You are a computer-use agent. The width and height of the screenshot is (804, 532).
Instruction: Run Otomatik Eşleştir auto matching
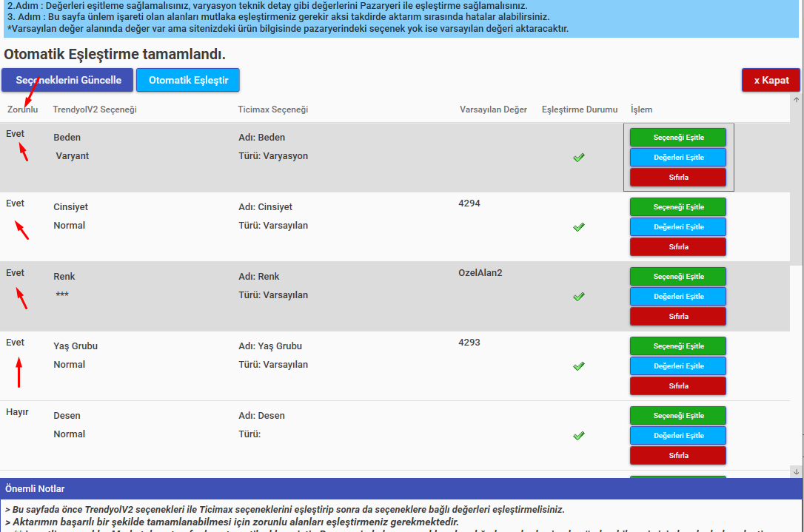[188, 80]
